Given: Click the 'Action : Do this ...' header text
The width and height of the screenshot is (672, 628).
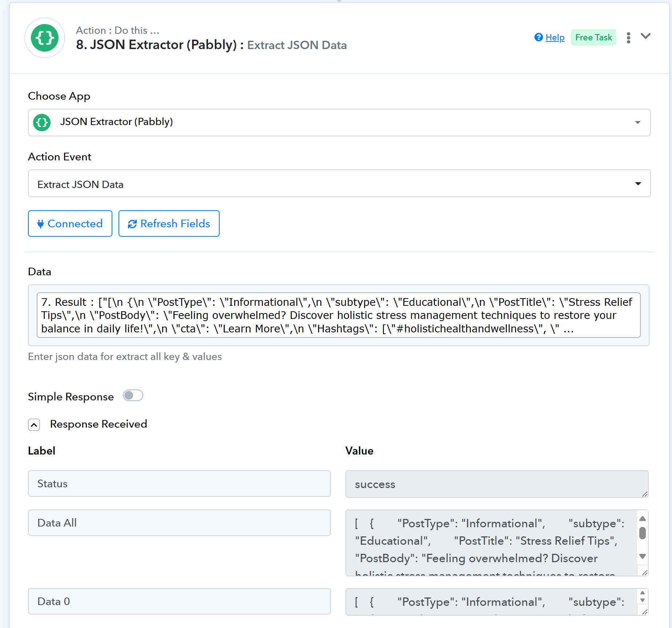Looking at the screenshot, I should tap(117, 30).
